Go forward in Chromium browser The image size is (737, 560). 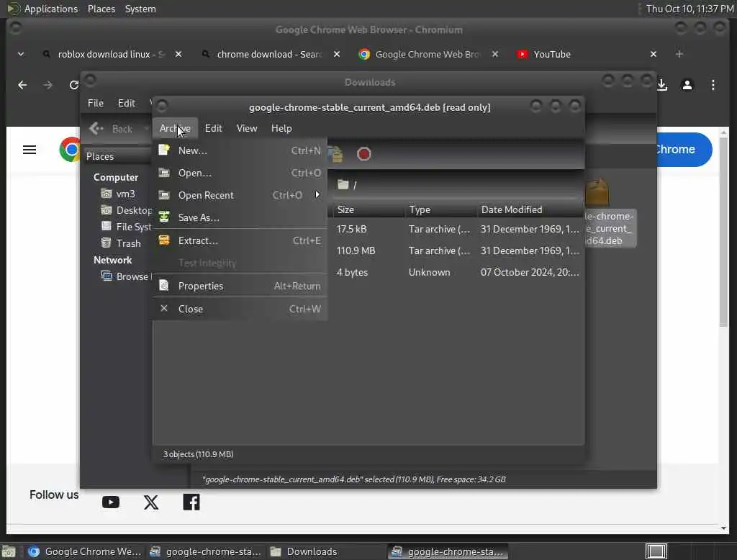(48, 85)
